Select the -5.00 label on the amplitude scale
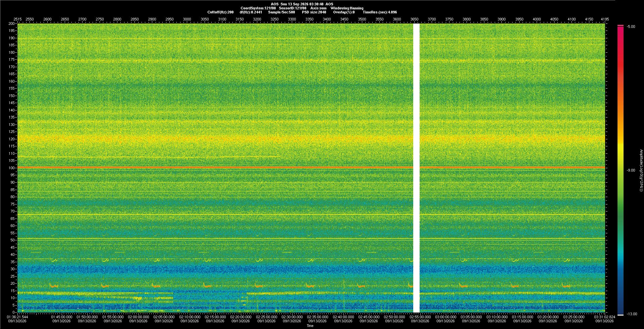 [x=631, y=27]
